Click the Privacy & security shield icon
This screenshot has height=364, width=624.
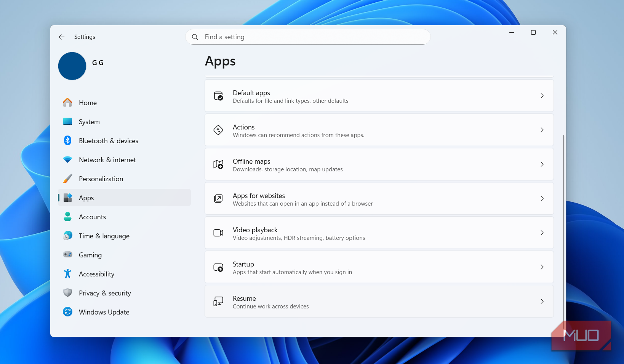[68, 293]
